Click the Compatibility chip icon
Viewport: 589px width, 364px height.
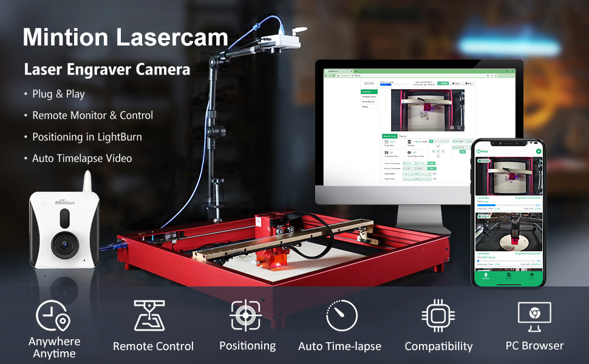(x=438, y=315)
